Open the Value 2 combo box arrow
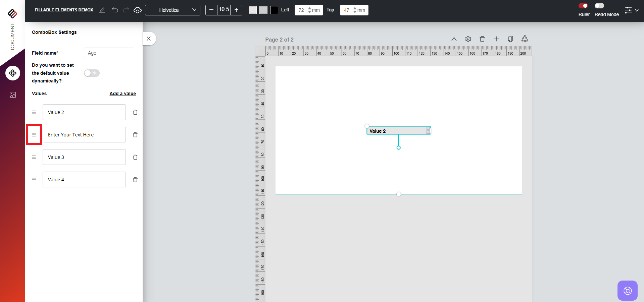Viewport: 644px width, 302px height. [428, 131]
